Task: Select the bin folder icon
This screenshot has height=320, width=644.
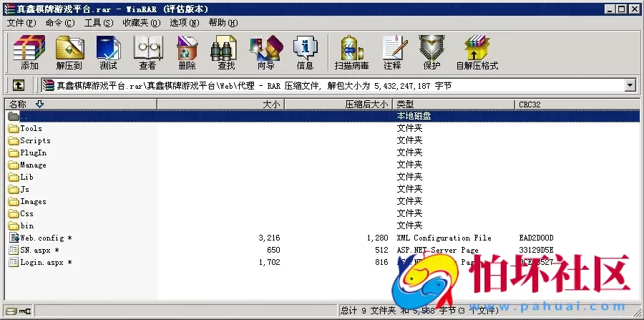Action: coord(14,226)
